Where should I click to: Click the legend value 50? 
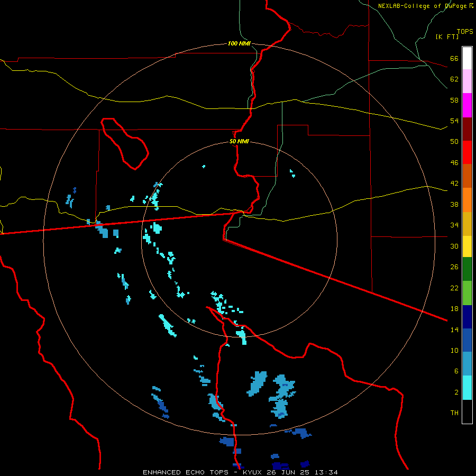point(454,141)
